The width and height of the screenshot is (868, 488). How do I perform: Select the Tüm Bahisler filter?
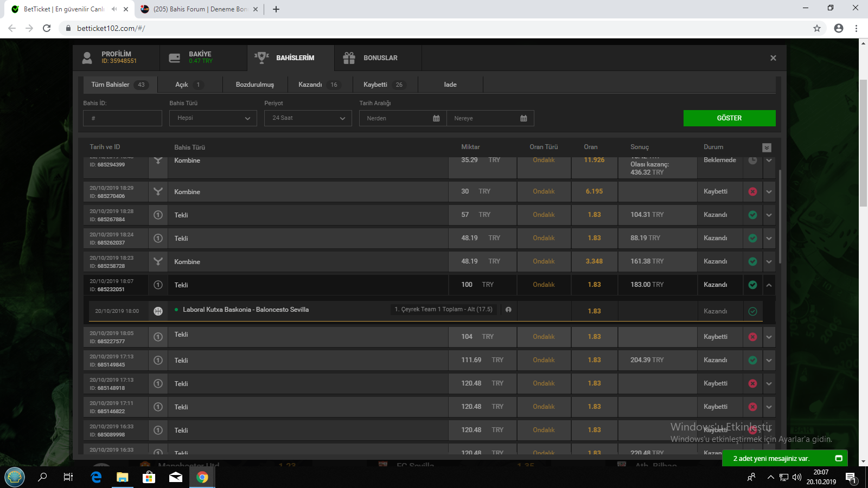tap(120, 85)
